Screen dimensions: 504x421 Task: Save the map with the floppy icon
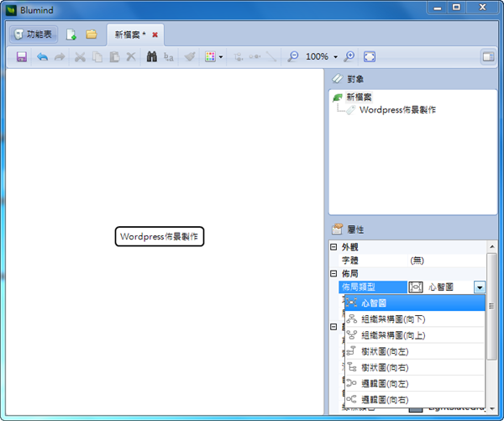(22, 57)
